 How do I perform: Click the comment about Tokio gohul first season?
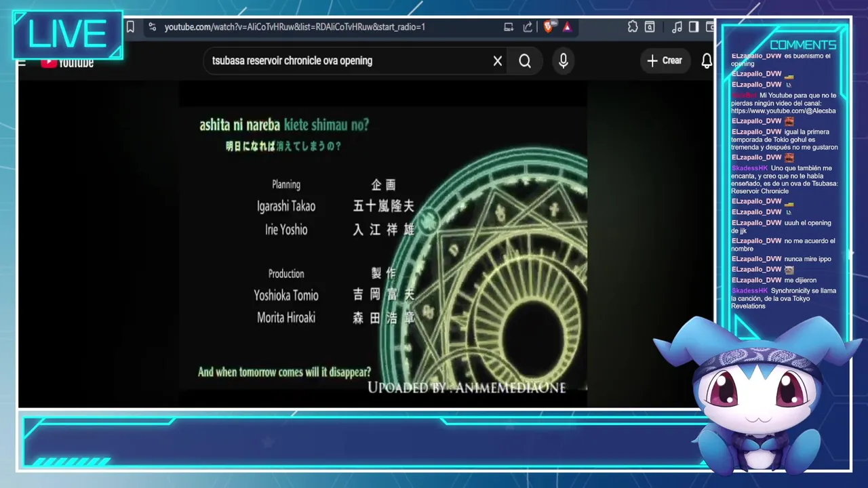[785, 140]
